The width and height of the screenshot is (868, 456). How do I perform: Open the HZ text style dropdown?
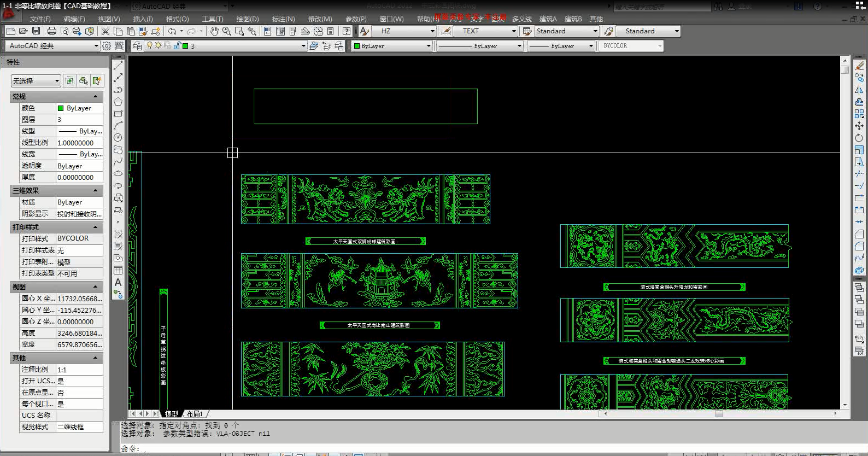(404, 31)
